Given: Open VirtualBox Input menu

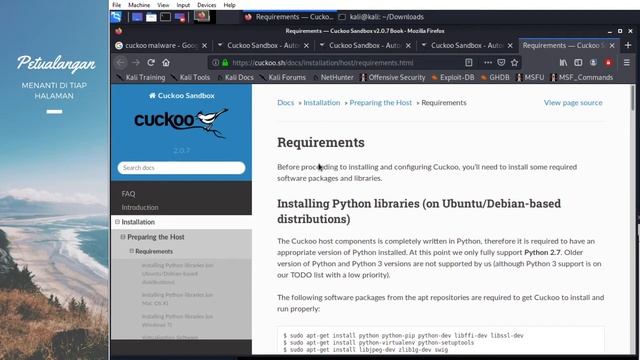Looking at the screenshot, I should [x=183, y=5].
